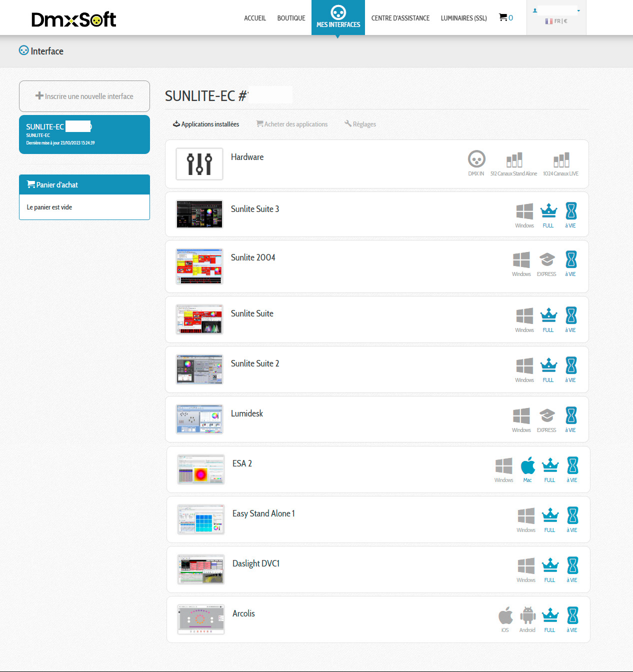
Task: Click FULL crown icon in Sunlite Suite row
Action: 548,315
